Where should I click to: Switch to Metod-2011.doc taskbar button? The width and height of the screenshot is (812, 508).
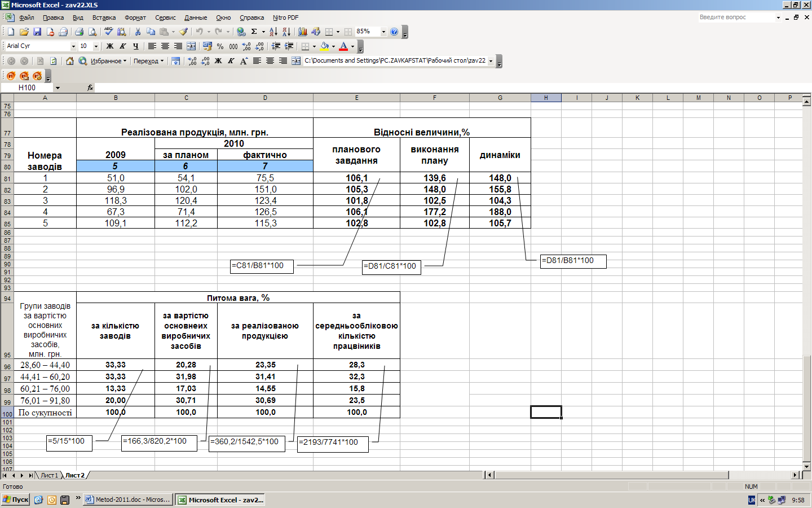coord(128,500)
